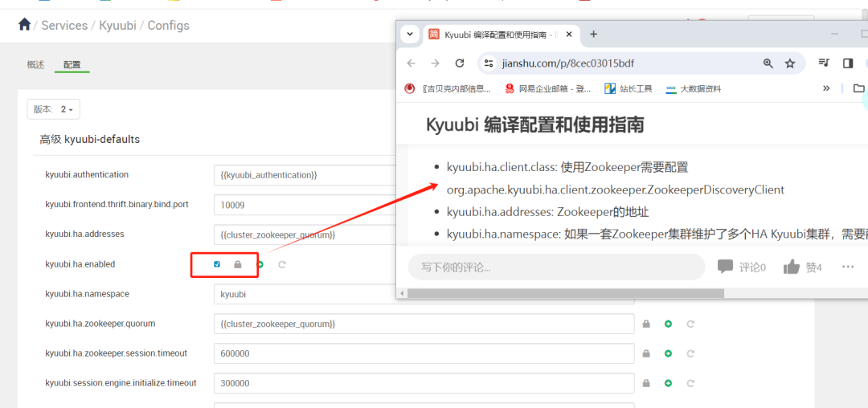
Task: Click the article title Kyuubi 编译配置和使用指南
Action: click(535, 125)
